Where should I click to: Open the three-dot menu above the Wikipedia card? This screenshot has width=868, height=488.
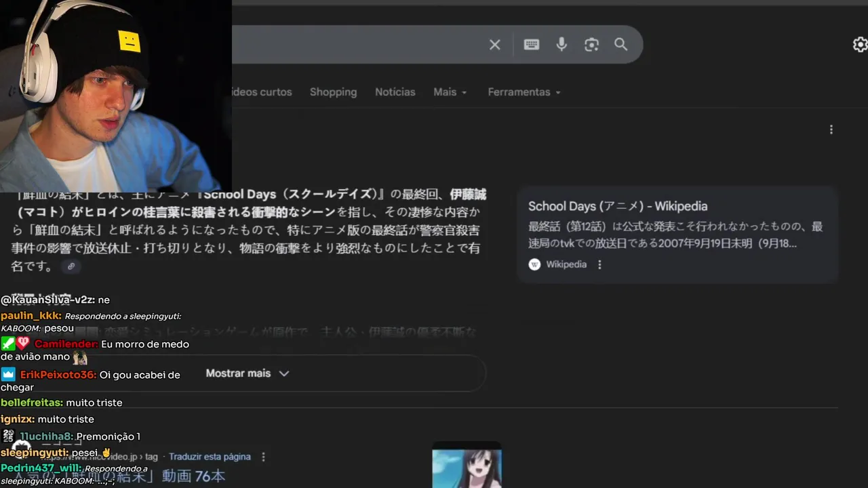831,129
